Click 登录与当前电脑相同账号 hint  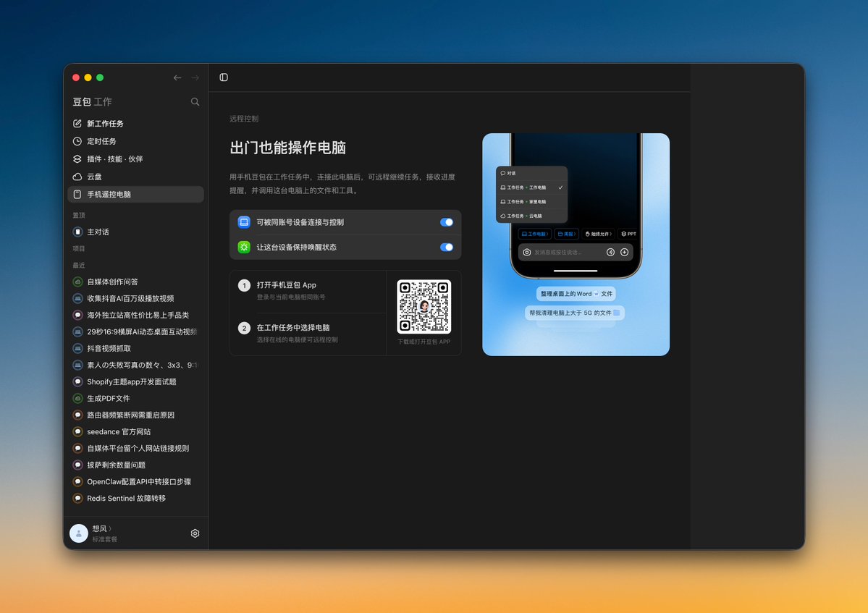pyautogui.click(x=290, y=297)
